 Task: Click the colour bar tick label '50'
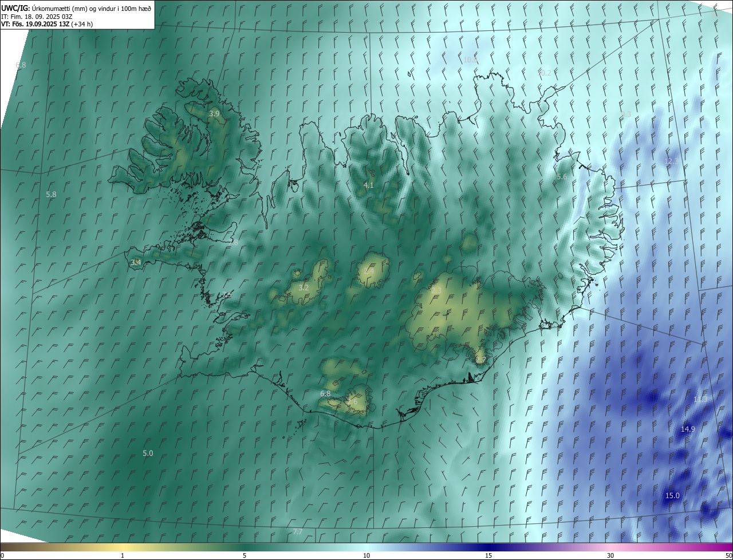click(x=728, y=556)
